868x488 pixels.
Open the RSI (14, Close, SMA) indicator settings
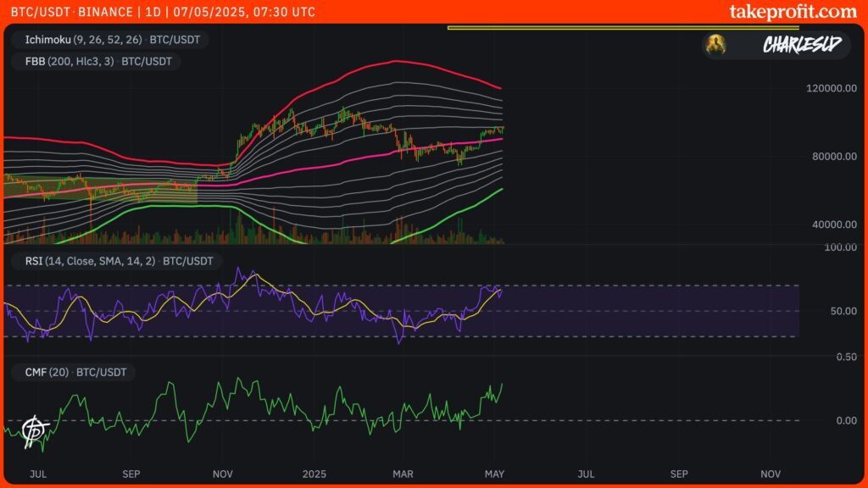point(115,261)
